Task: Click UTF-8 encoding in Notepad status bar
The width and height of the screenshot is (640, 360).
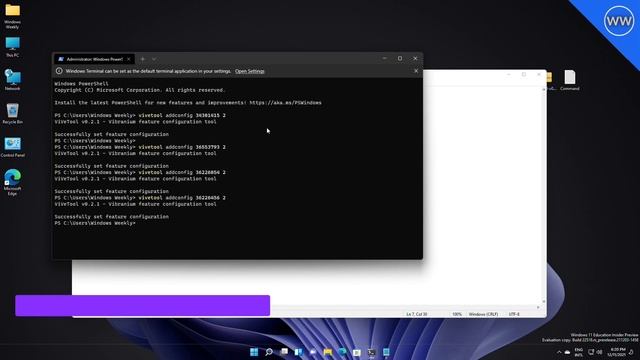Action: pyautogui.click(x=514, y=314)
